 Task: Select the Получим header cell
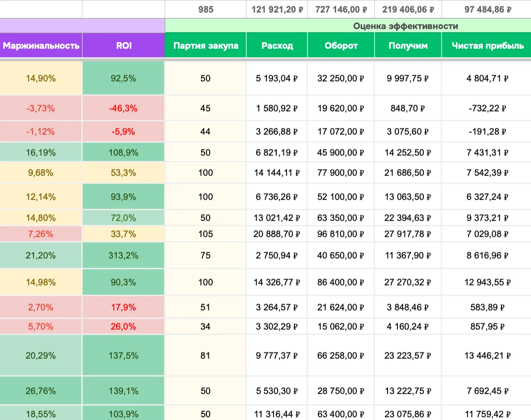(408, 45)
